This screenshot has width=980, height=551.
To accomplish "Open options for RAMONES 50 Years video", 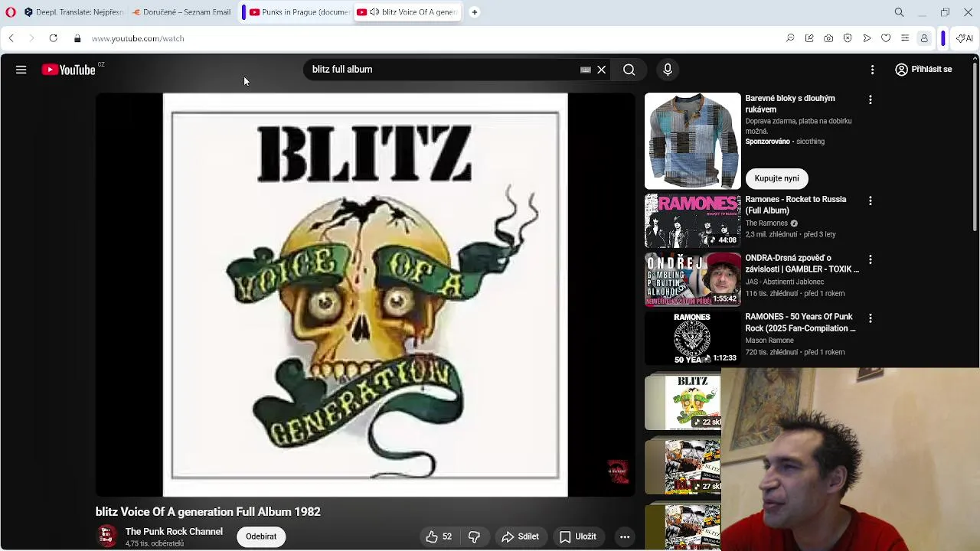I will (x=870, y=318).
